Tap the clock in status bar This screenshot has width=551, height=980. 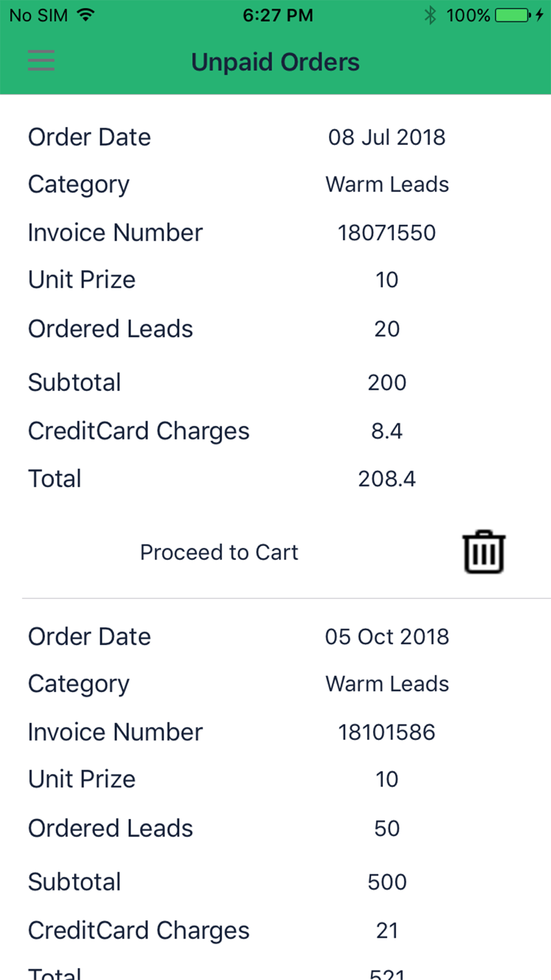[x=278, y=15]
